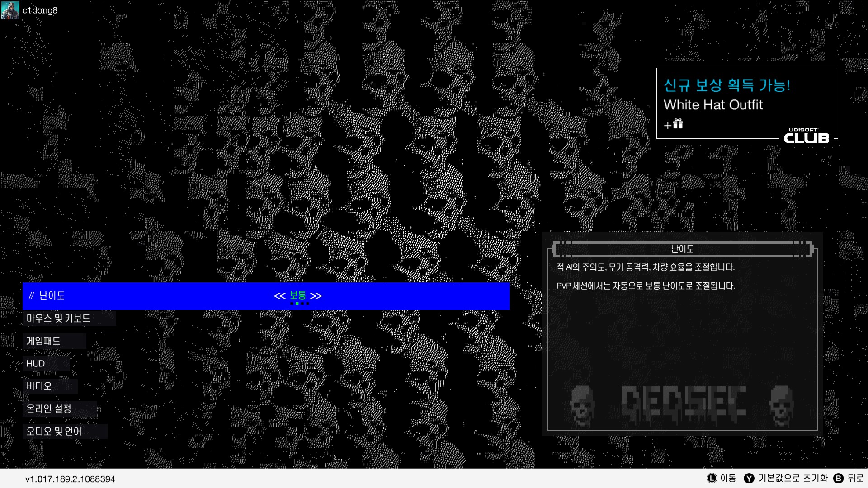
Task: Click the difficulty level dots indicator
Action: [300, 304]
